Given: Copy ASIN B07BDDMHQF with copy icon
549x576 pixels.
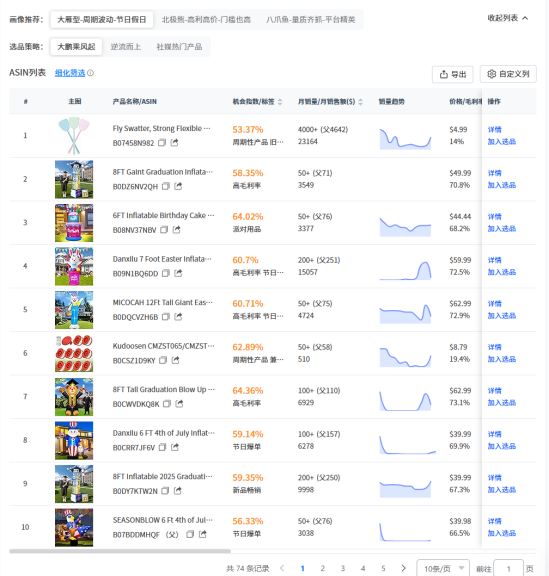Looking at the screenshot, I should (x=190, y=534).
